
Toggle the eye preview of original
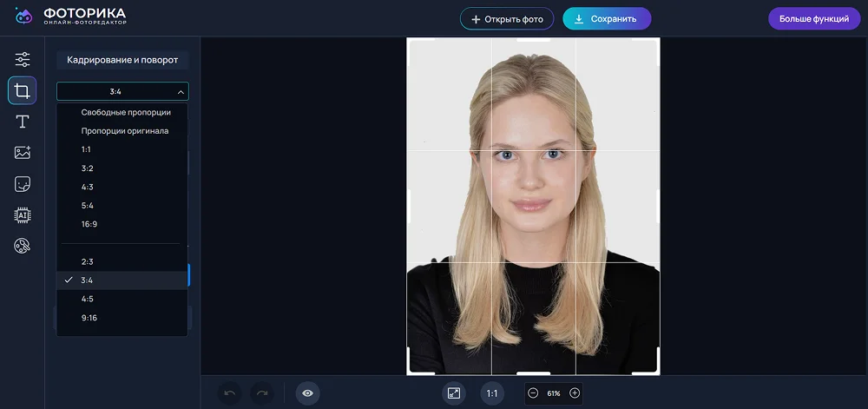pos(307,393)
